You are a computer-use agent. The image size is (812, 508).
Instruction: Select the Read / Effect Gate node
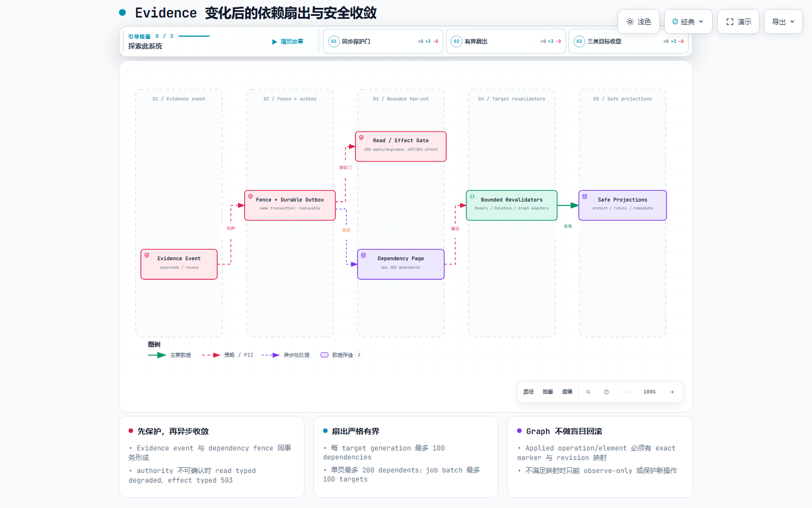point(401,147)
